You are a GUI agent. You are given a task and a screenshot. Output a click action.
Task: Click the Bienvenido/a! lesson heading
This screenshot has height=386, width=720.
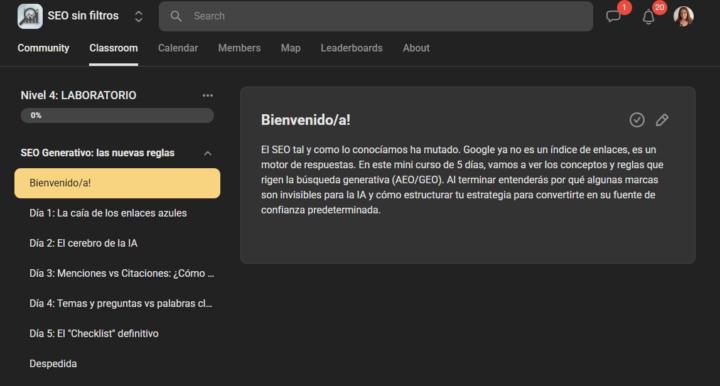click(x=305, y=120)
